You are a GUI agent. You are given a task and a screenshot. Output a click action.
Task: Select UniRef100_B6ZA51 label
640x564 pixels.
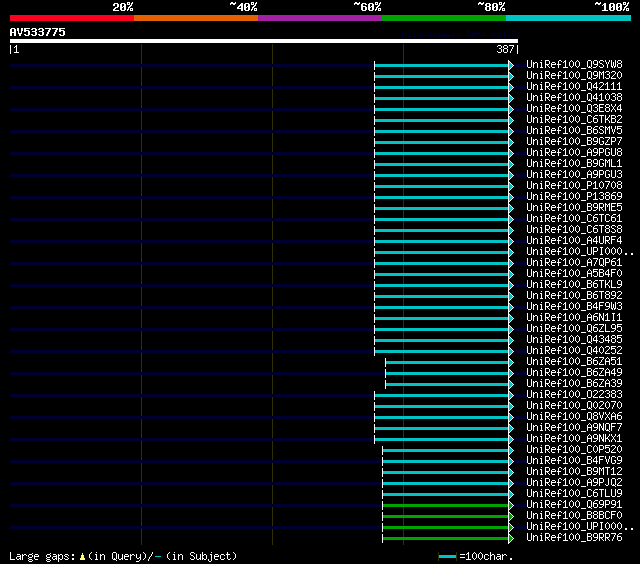[x=574, y=362]
